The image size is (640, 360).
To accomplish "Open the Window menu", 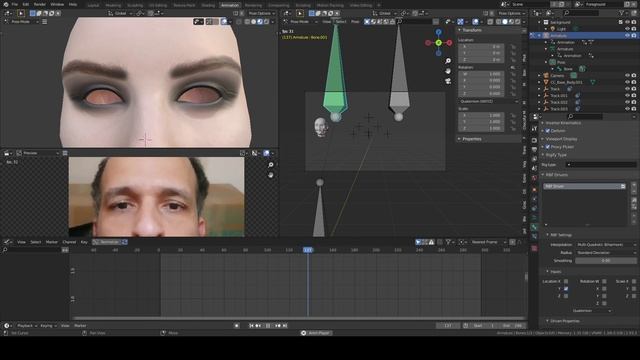I will coord(57,4).
